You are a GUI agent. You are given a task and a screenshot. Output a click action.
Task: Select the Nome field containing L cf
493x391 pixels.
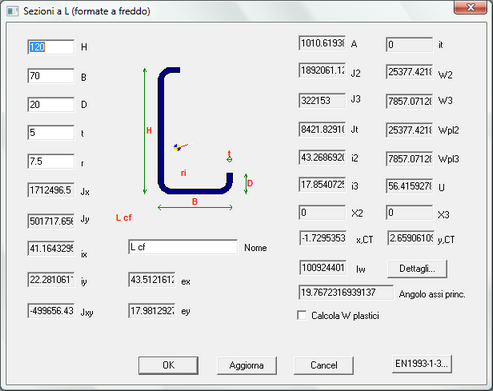pos(183,247)
